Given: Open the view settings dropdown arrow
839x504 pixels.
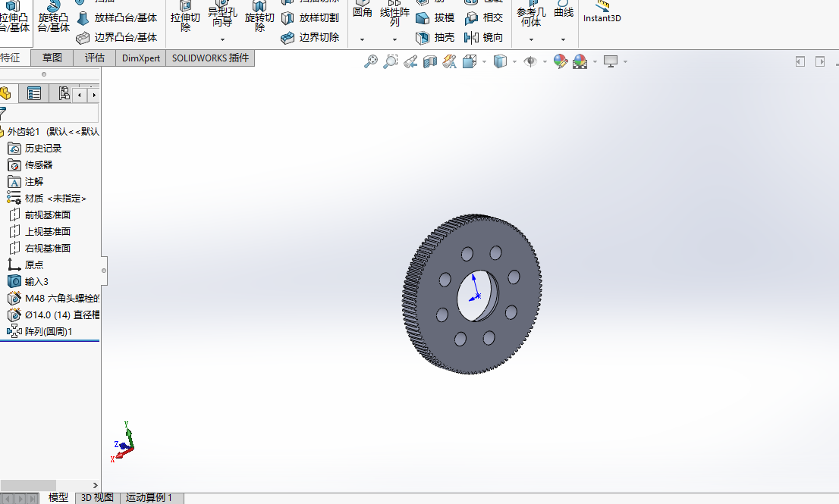Looking at the screenshot, I should 625,62.
